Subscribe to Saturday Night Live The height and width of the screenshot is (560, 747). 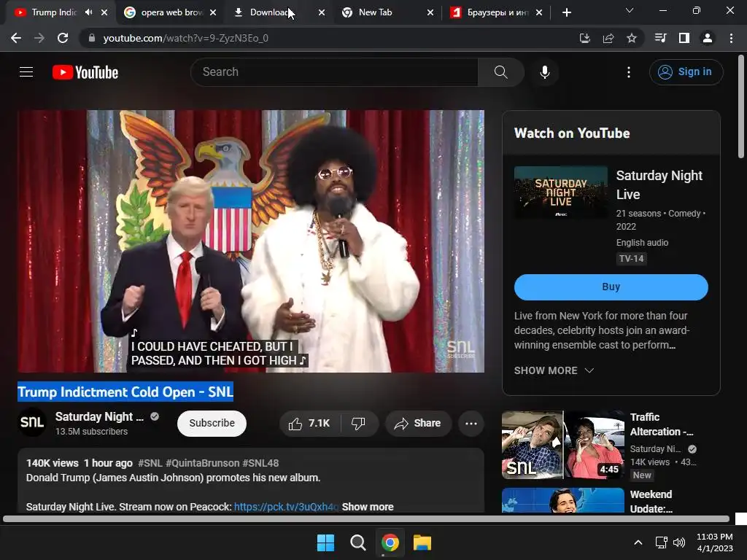(x=212, y=423)
